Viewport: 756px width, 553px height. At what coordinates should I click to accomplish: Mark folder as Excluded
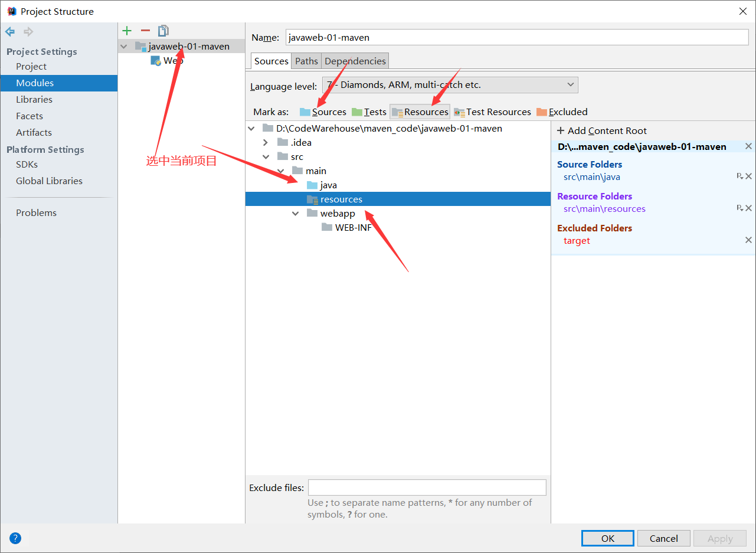click(562, 112)
